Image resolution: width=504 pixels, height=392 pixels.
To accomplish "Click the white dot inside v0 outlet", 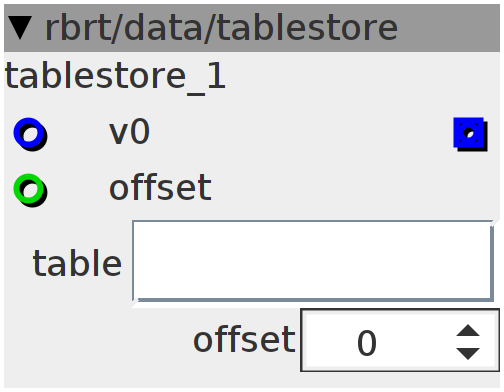I will (469, 135).
